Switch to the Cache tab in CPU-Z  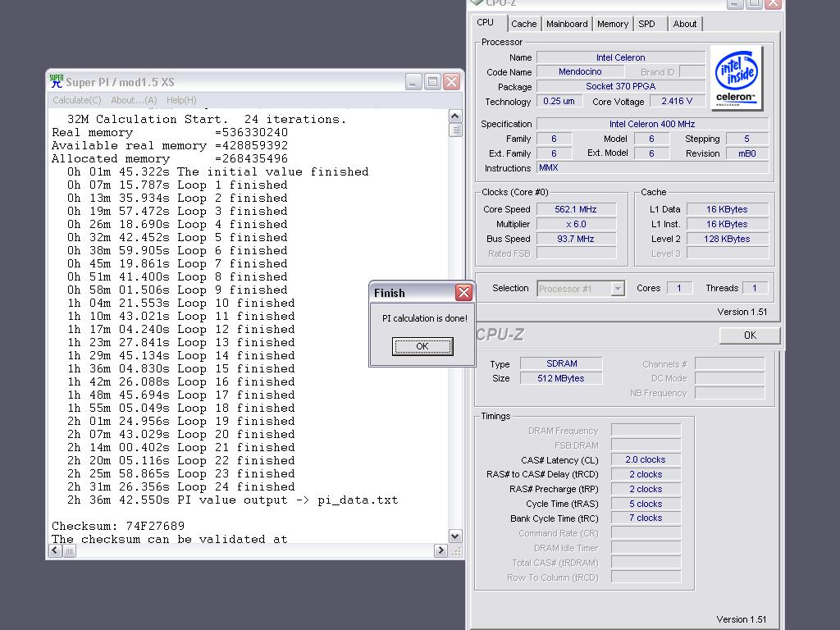pyautogui.click(x=523, y=24)
